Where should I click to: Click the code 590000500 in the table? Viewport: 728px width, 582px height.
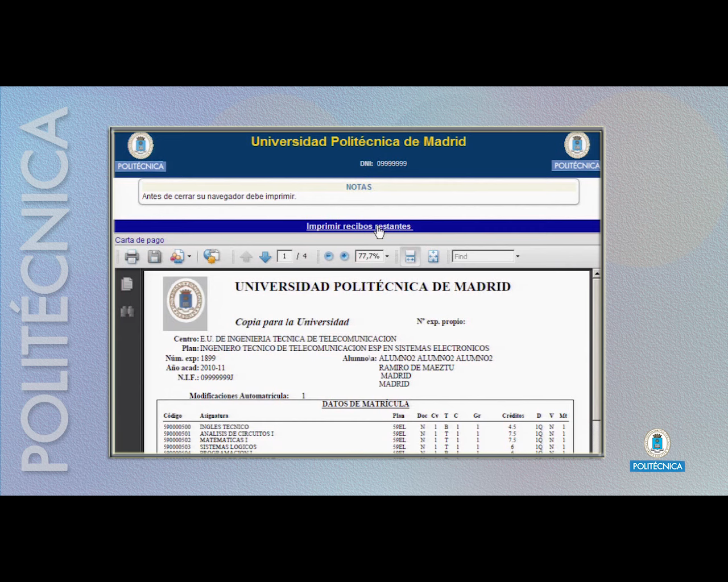coord(177,427)
